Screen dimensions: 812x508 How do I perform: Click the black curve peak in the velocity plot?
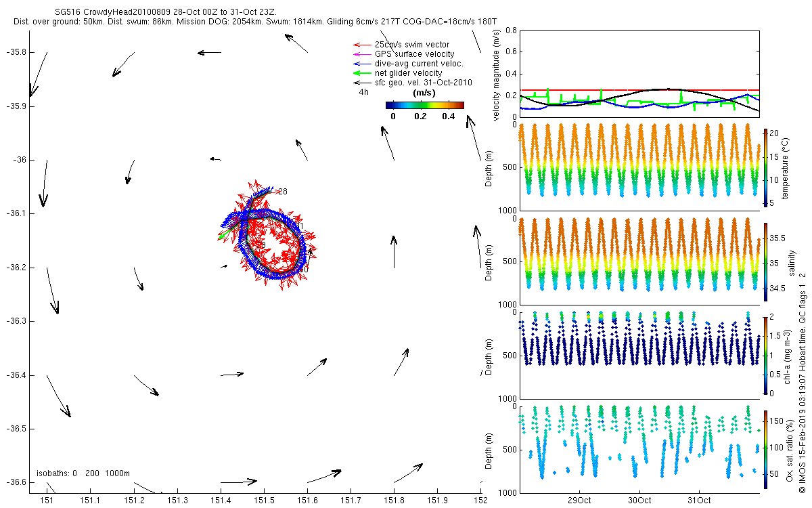pyautogui.click(x=668, y=89)
